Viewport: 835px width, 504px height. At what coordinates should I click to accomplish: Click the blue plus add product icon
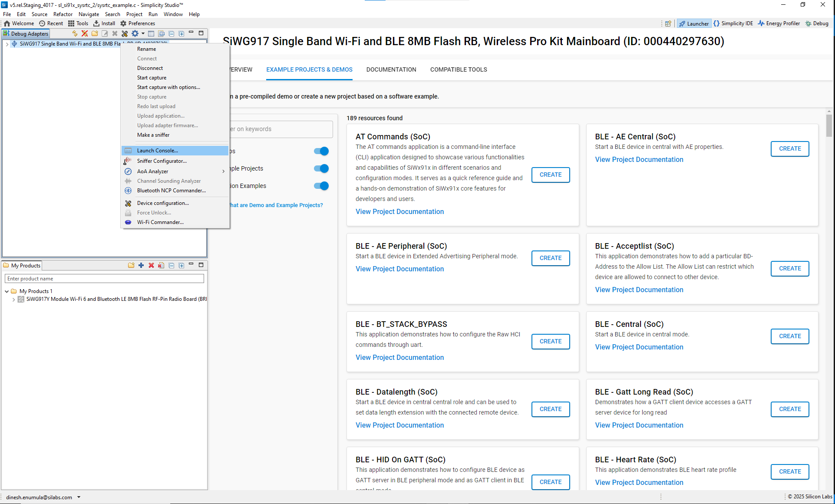tap(141, 265)
